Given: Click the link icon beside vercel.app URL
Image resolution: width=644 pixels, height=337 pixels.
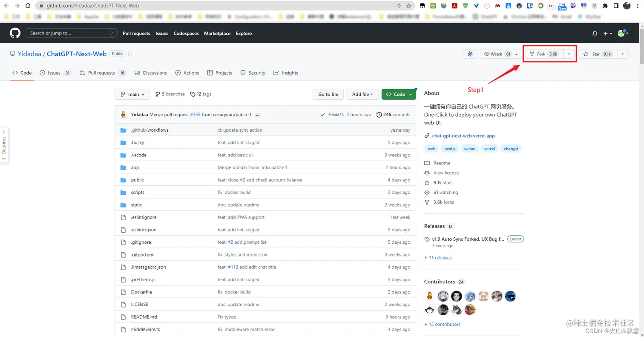Looking at the screenshot, I should point(427,136).
